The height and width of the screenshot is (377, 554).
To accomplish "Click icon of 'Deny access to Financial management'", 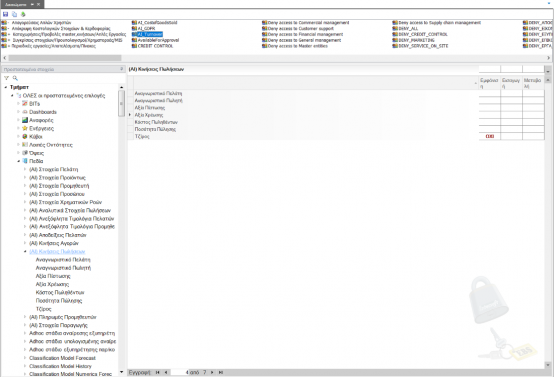I will (x=264, y=34).
